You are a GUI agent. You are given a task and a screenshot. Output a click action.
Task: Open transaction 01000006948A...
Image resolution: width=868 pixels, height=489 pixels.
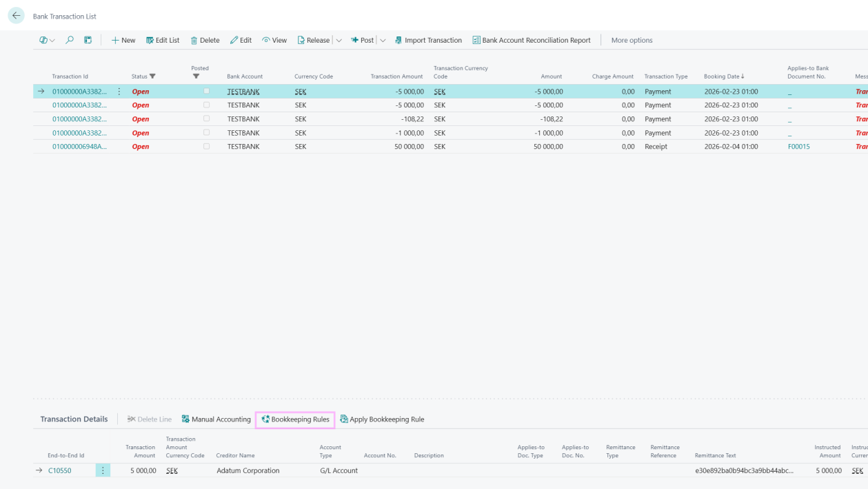click(x=79, y=147)
